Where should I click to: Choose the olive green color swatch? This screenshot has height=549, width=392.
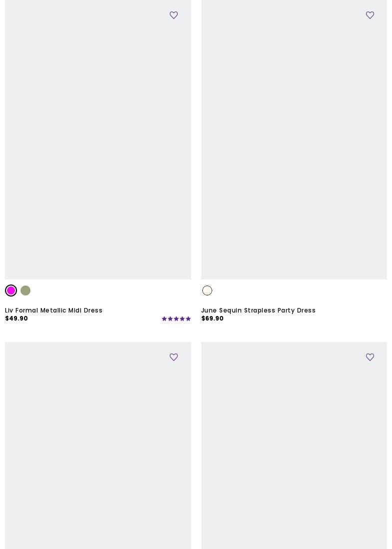pyautogui.click(x=25, y=290)
